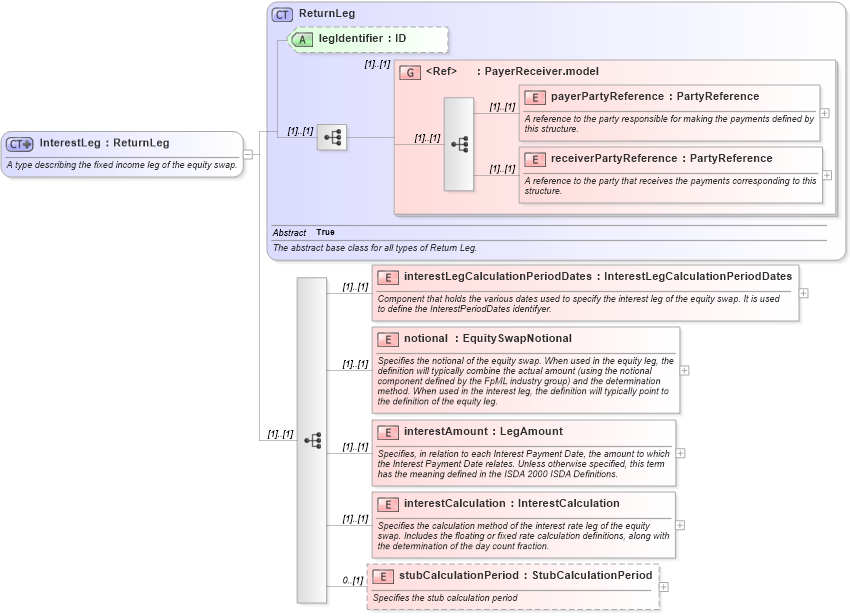Select 'notional : EquitySwapNotional' label
This screenshot has height=616, width=850.
coord(488,338)
